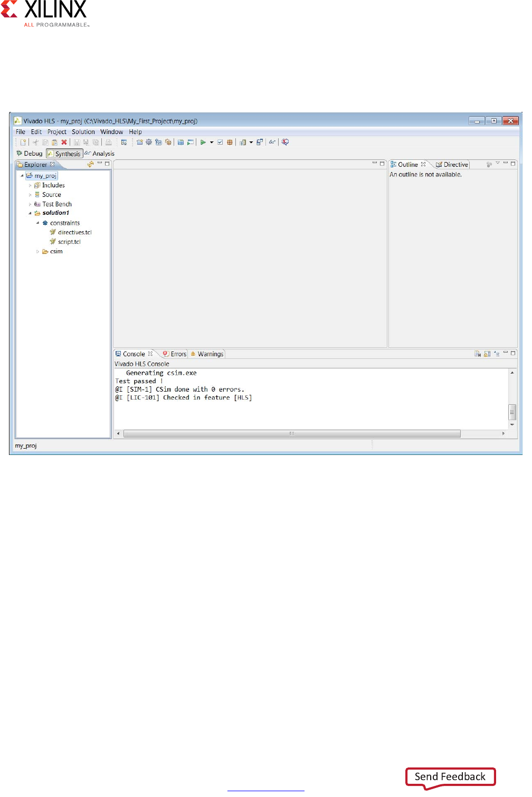Click first console toolbar icon right of Warnings
532x797 pixels.
[477, 354]
